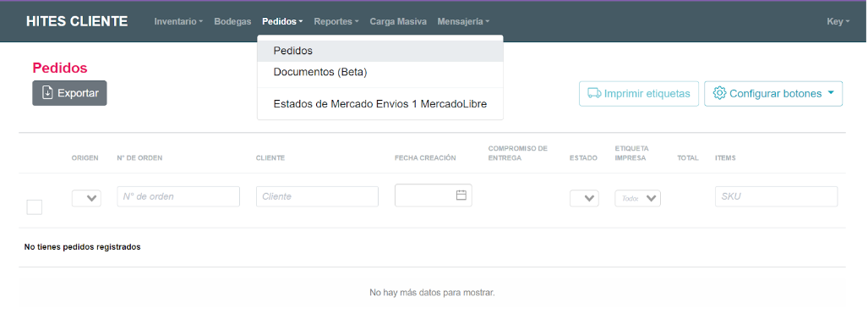
Task: Select Documentos (Beta) menu entry
Action: [x=380, y=72]
